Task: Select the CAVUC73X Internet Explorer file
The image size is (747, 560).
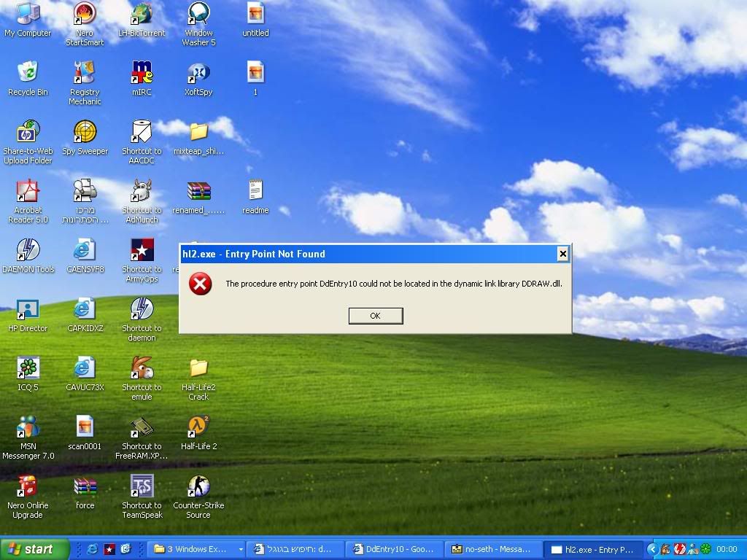Action: (85, 374)
